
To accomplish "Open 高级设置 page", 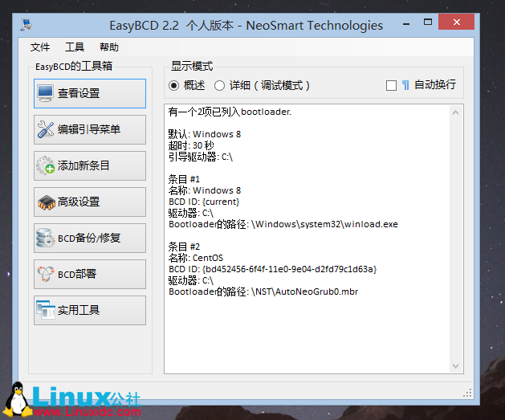I will coord(90,202).
